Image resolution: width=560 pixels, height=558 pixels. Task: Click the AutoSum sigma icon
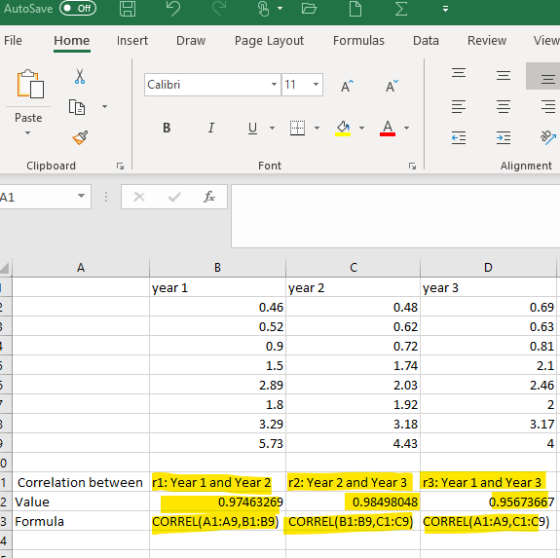401,9
